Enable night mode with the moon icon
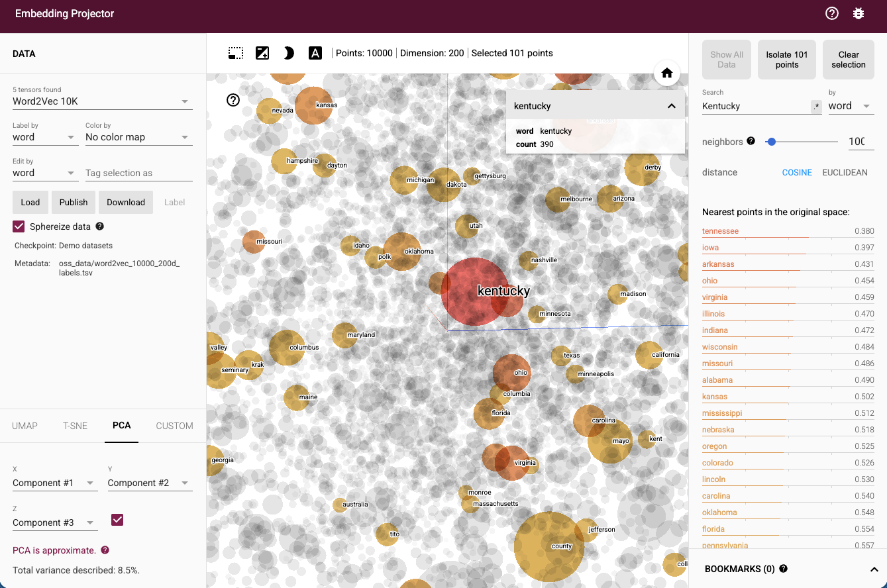 [289, 53]
